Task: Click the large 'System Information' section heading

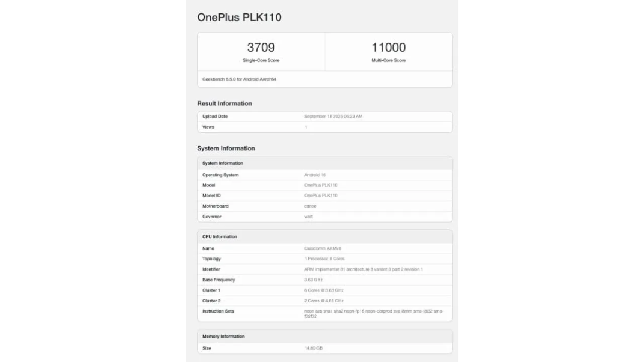Action: (x=226, y=148)
